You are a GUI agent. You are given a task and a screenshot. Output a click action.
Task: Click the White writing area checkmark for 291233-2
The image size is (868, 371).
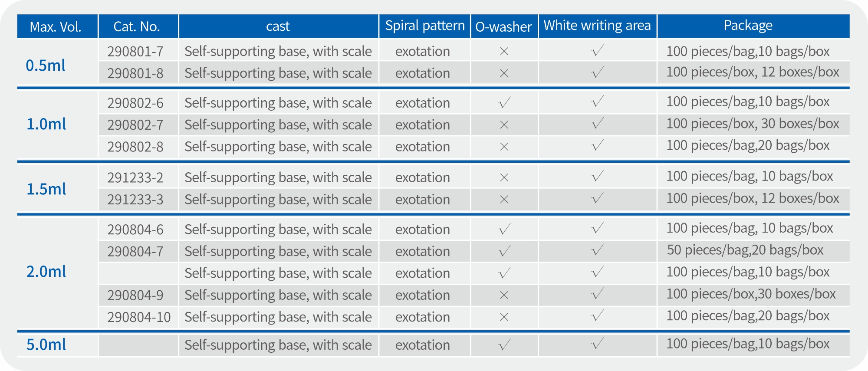[x=598, y=177]
